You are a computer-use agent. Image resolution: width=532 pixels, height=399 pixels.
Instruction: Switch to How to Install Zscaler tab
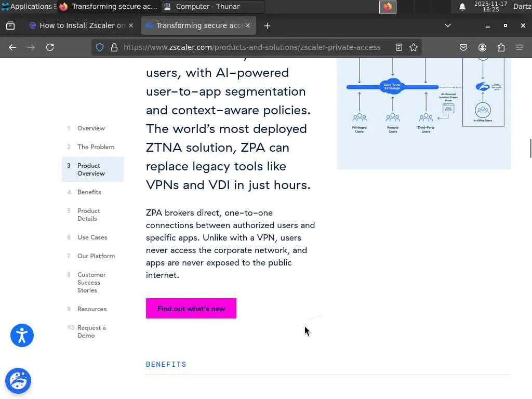[x=81, y=25]
